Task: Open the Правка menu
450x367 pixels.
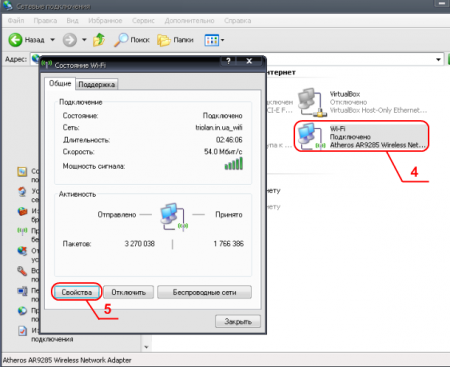Action: (45, 21)
